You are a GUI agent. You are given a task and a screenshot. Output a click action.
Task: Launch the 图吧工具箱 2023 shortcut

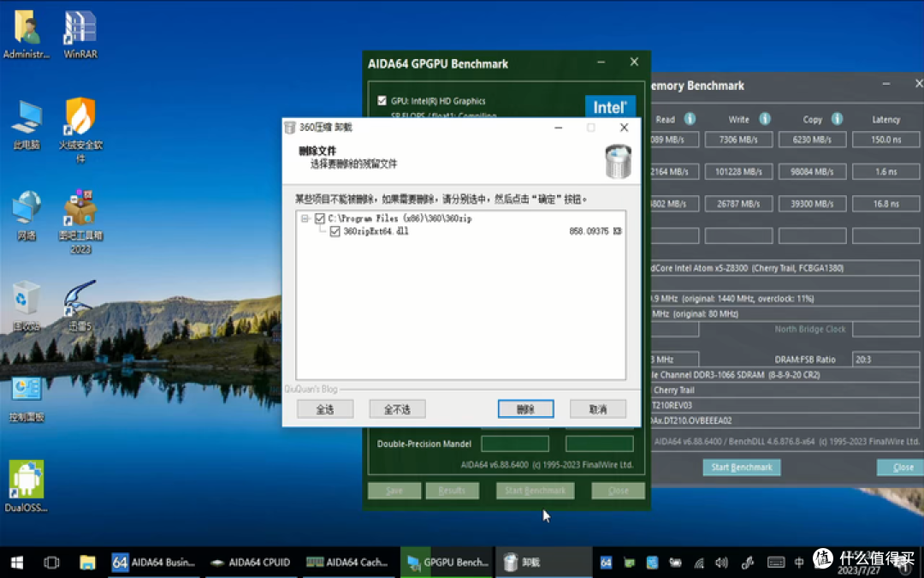click(x=80, y=222)
